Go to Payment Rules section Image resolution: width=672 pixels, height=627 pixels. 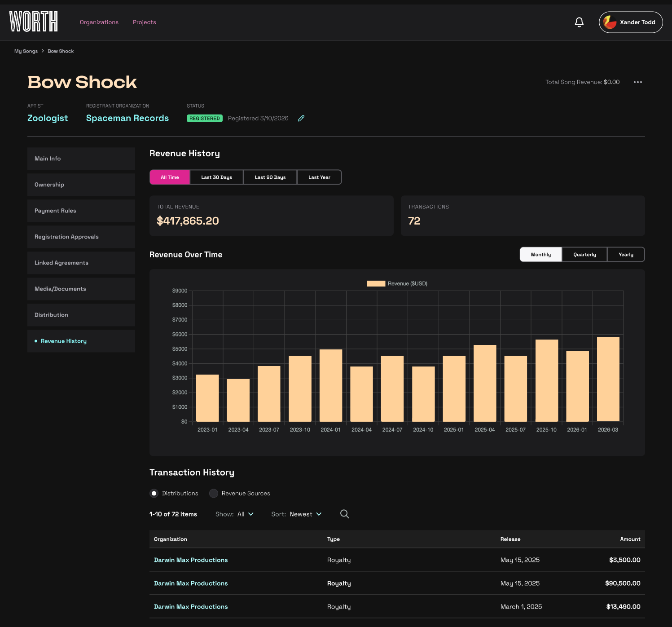tap(81, 211)
